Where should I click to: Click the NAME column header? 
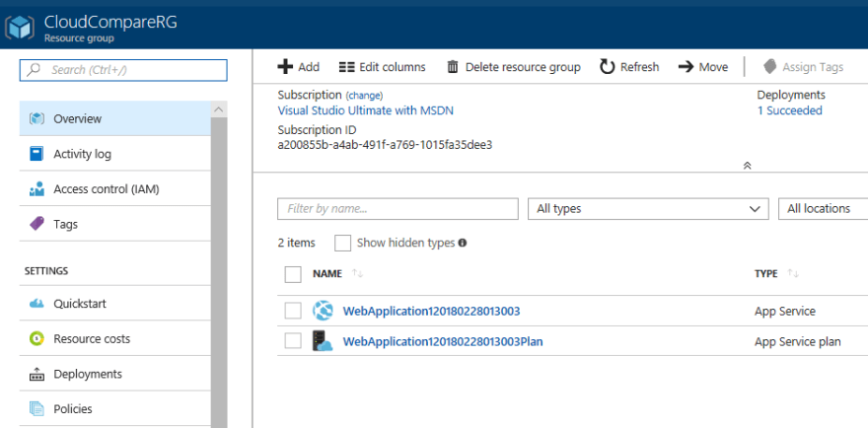click(327, 273)
